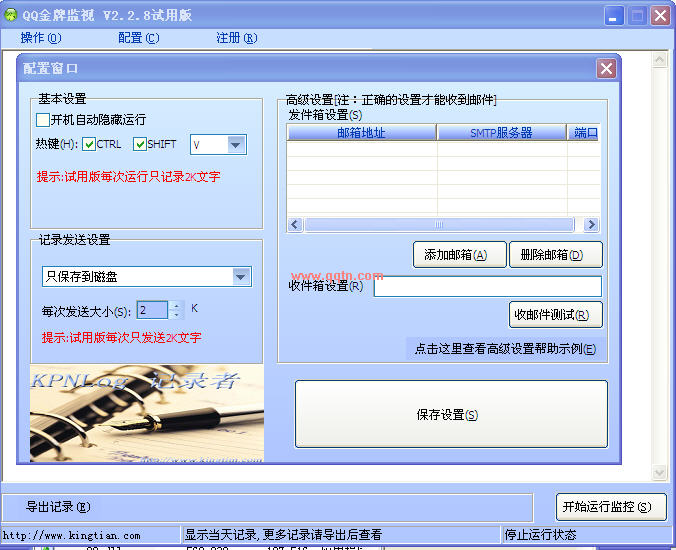The image size is (676, 550).
Task: Click the 每次发送大小 value field
Action: pyautogui.click(x=152, y=310)
